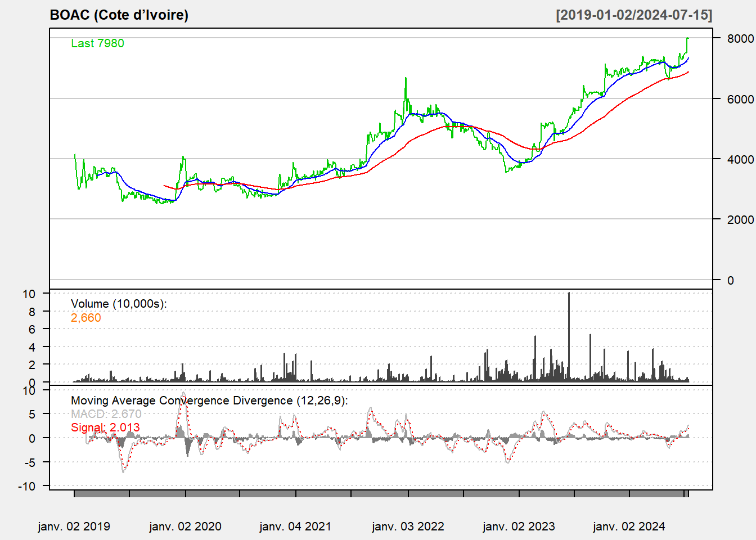The width and height of the screenshot is (756, 540).
Task: Click the chart title BOAC (Cote d'Ivoire)
Action: pyautogui.click(x=119, y=15)
